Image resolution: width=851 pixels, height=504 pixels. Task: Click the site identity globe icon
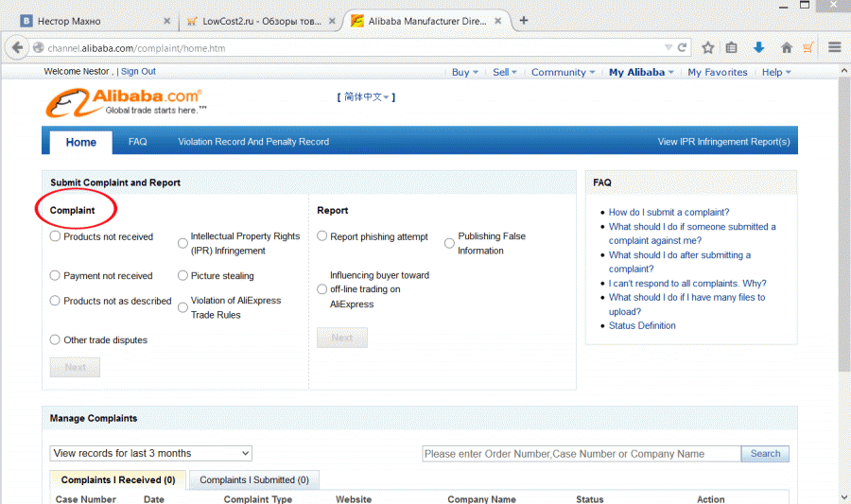click(x=38, y=47)
